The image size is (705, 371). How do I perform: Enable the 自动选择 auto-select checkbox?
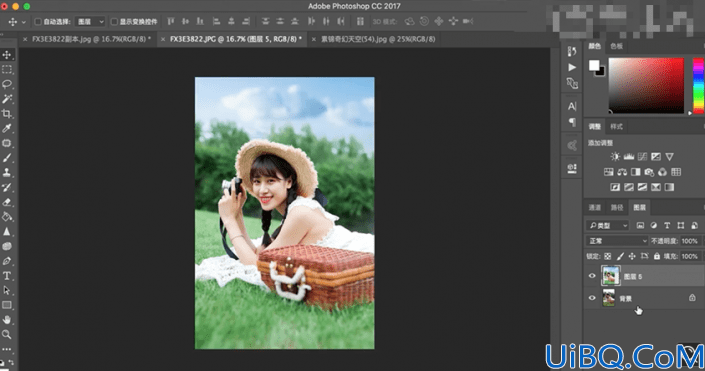38,22
